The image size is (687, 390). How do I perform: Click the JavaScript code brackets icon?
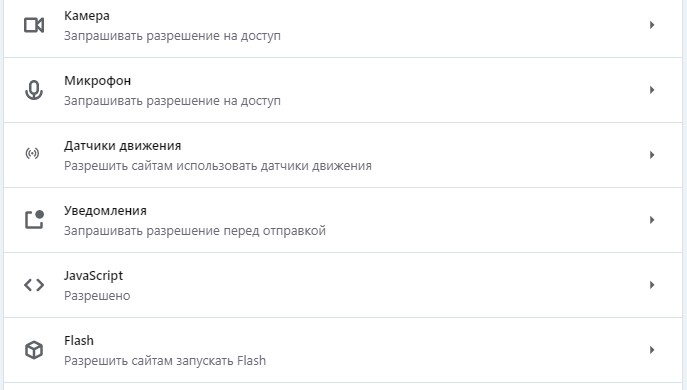click(x=34, y=285)
